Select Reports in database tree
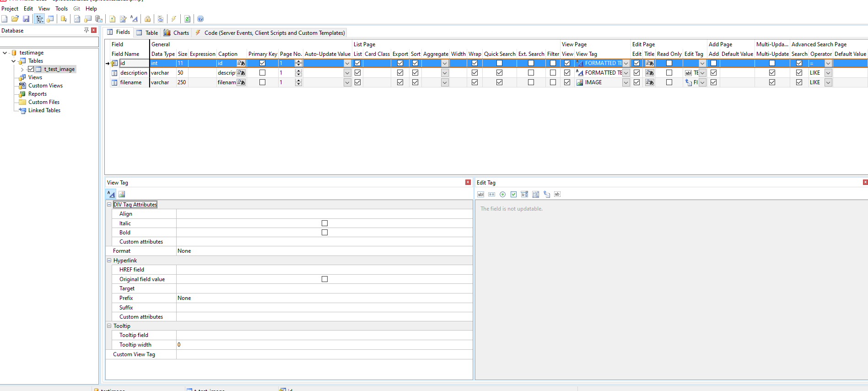The height and width of the screenshot is (391, 868). pyautogui.click(x=38, y=94)
